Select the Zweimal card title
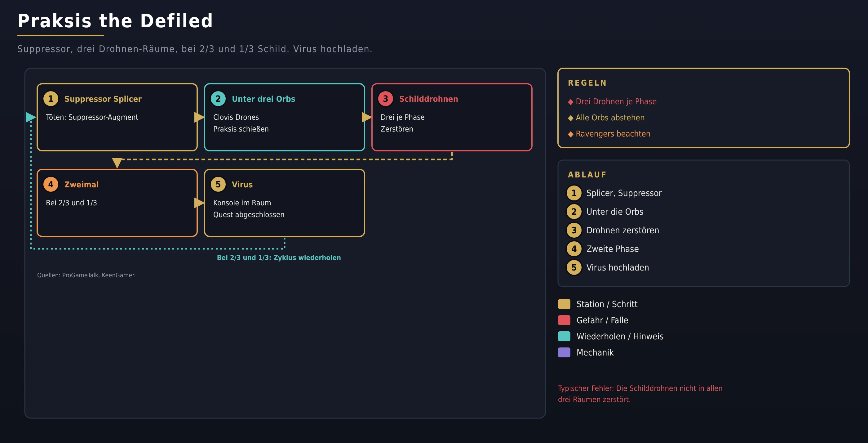 click(82, 184)
